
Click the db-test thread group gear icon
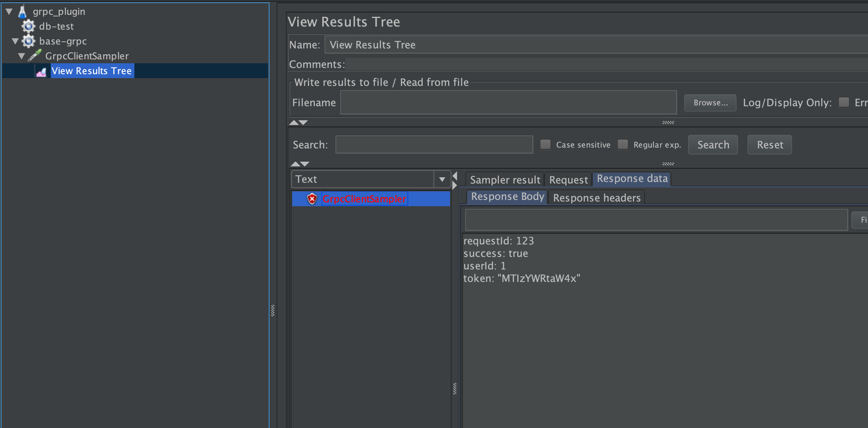28,26
